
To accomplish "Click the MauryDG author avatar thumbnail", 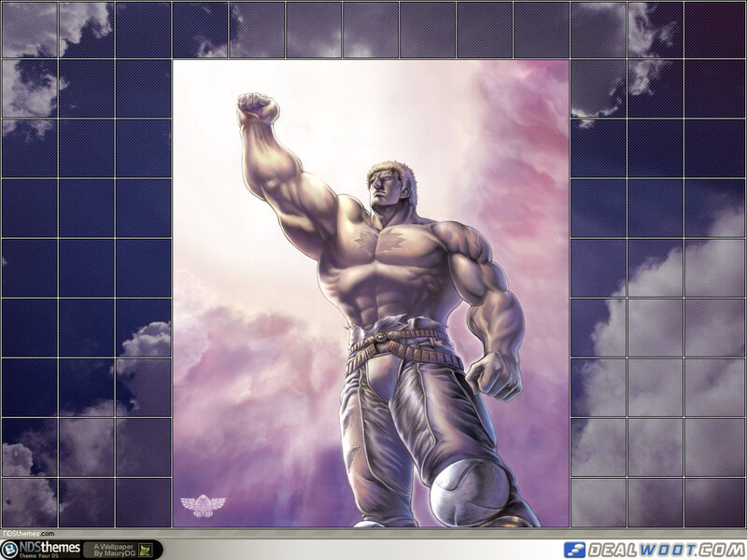I will 146,550.
